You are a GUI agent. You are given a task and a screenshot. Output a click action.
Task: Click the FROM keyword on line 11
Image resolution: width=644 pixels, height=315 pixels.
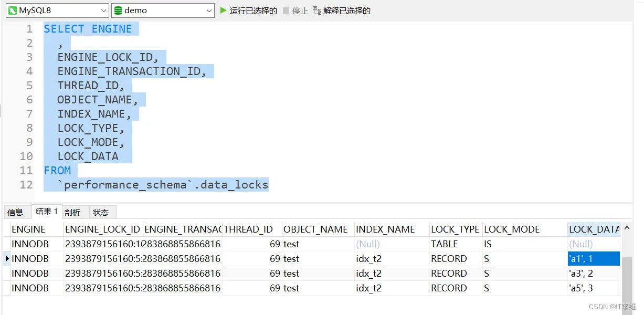point(57,171)
